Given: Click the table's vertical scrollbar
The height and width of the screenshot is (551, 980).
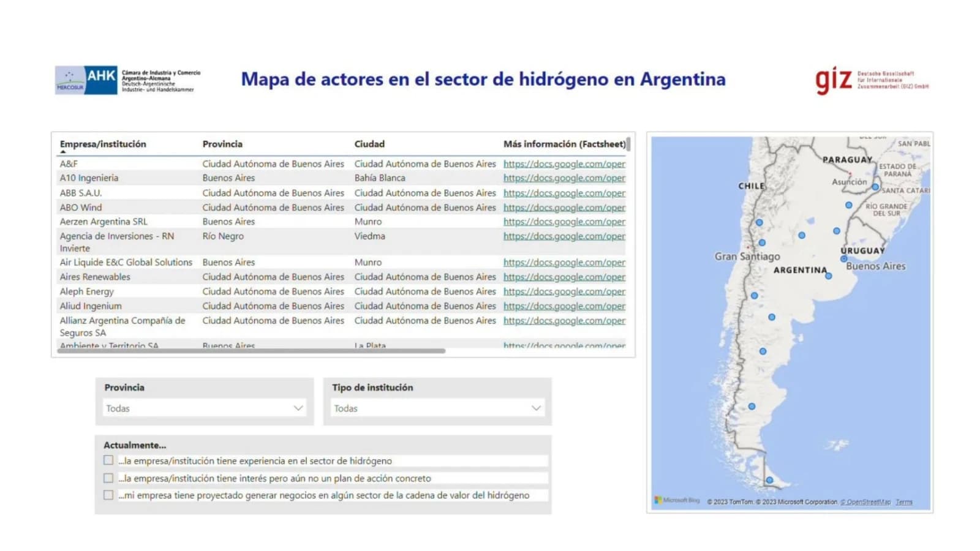Looking at the screenshot, I should pyautogui.click(x=628, y=144).
